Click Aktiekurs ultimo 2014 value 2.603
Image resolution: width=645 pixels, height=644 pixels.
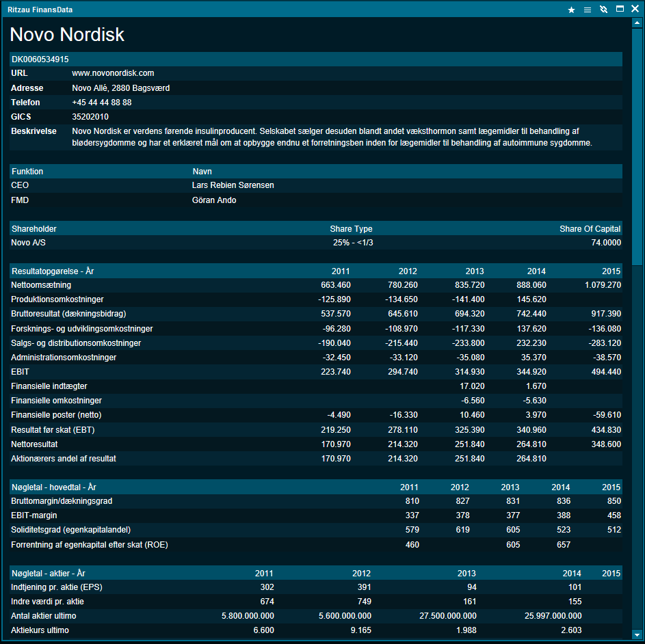pos(571,630)
